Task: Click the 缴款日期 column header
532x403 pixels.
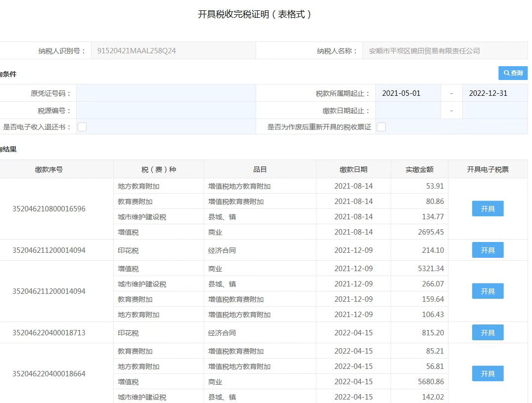Action: click(353, 169)
